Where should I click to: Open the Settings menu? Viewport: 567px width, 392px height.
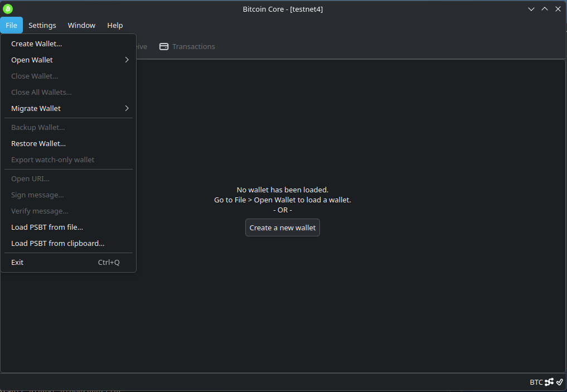click(x=42, y=25)
